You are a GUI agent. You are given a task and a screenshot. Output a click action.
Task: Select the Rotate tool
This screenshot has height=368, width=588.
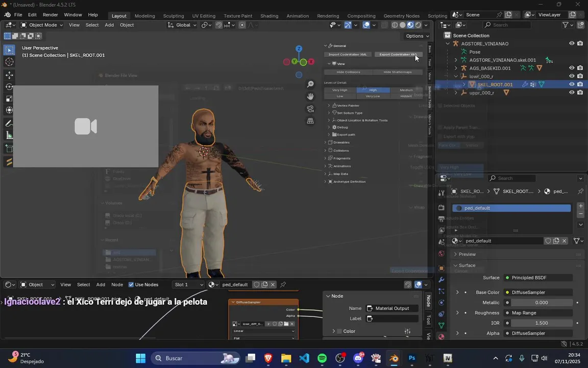pos(9,87)
